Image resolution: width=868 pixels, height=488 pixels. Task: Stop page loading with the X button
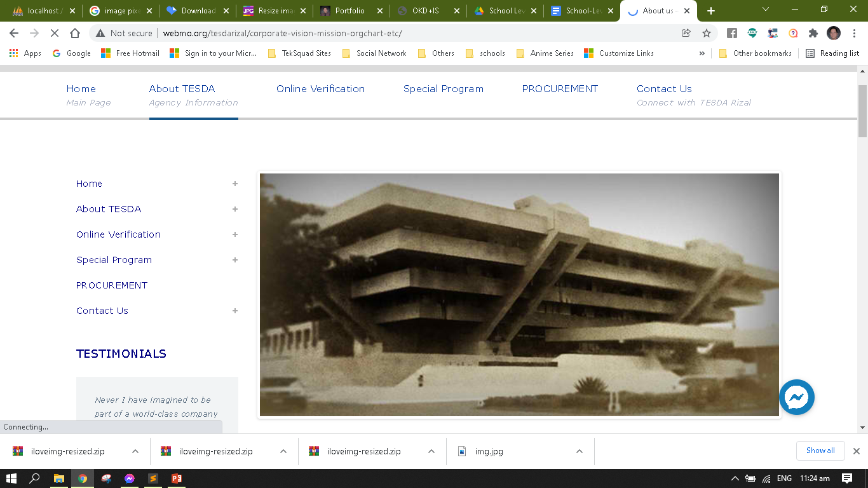coord(55,33)
